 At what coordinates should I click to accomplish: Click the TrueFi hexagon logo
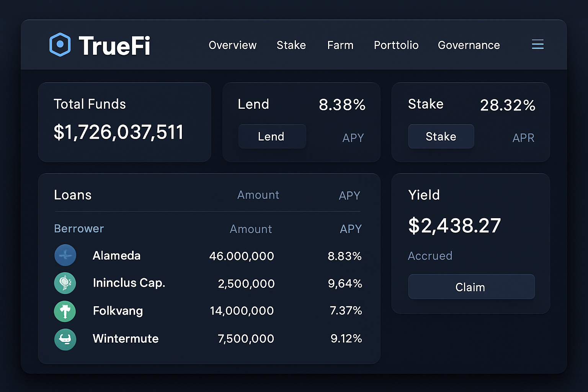tap(60, 45)
